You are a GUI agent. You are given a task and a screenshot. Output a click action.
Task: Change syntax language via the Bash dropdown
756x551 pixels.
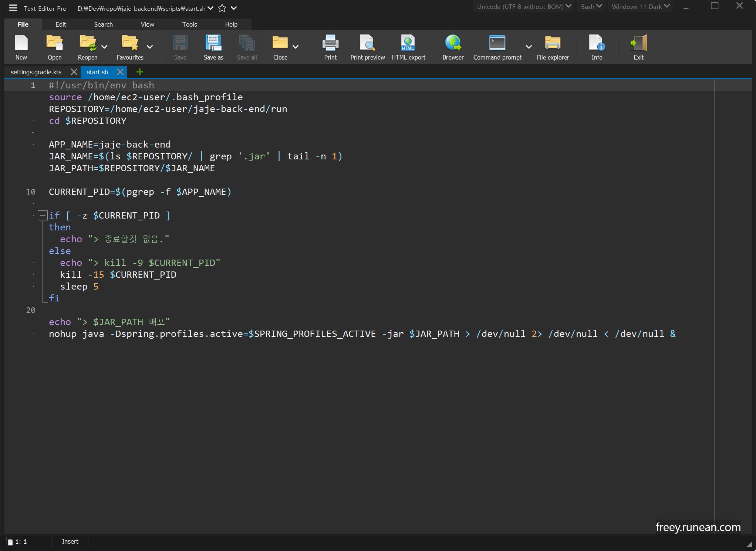[x=591, y=6]
